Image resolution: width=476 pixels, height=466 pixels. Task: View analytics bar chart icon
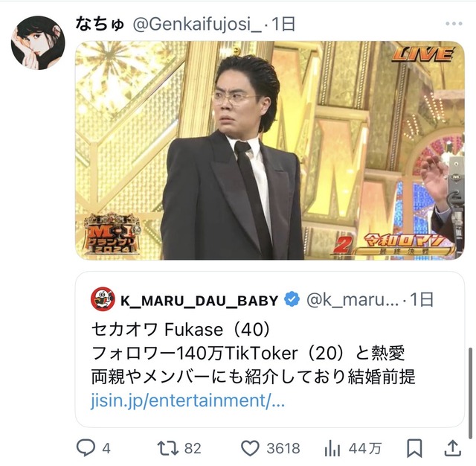pos(332,448)
